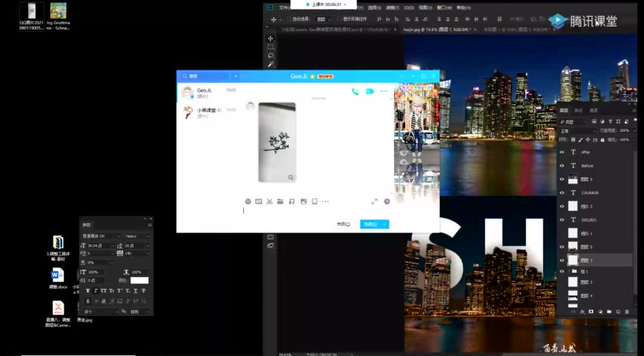
Task: Switch to the heijin.jpg document tab
Action: [x=437, y=30]
